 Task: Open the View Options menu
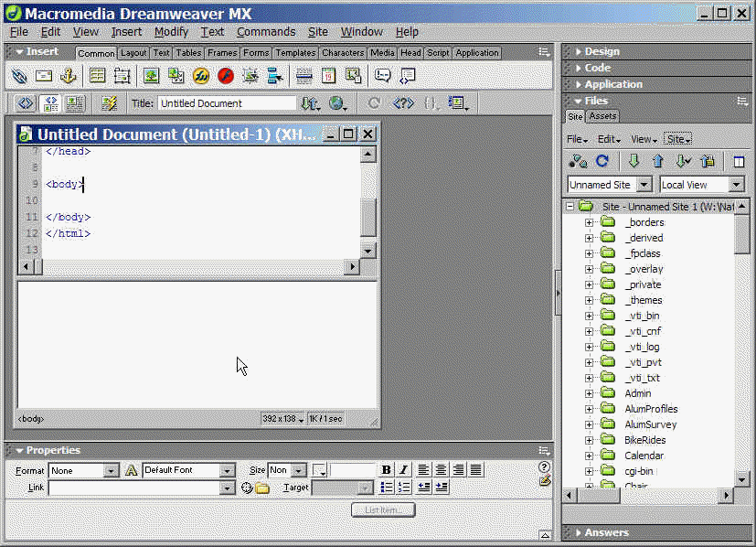coord(459,103)
